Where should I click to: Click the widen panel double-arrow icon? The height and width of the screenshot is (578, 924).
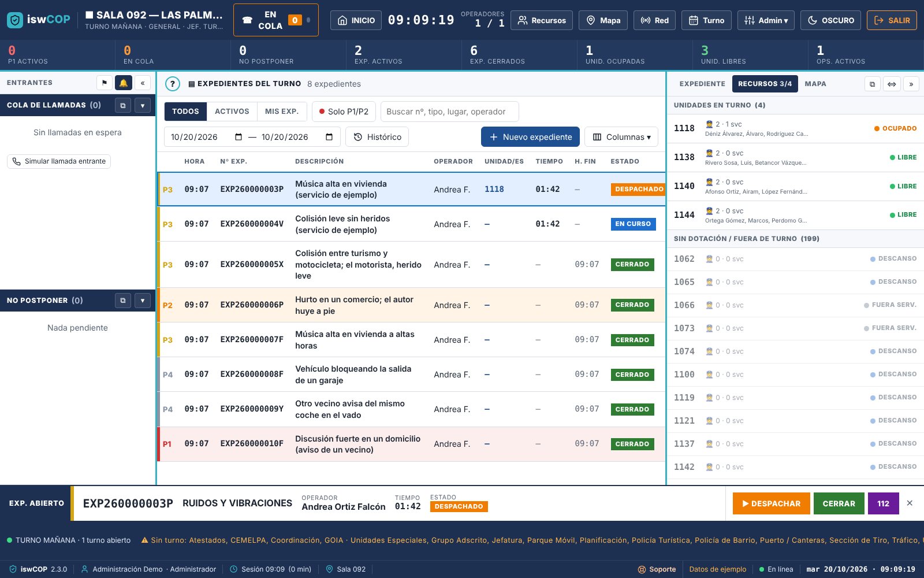(x=892, y=84)
